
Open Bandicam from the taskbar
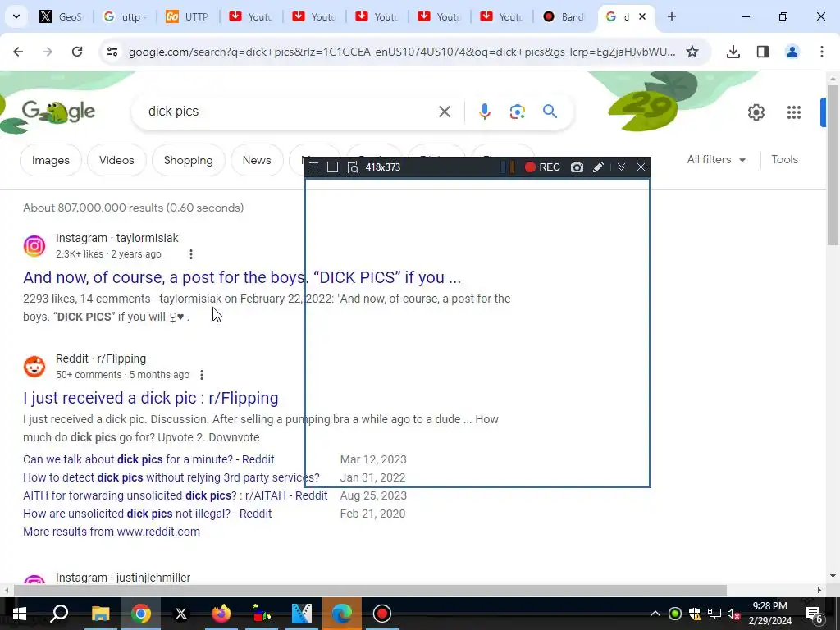point(382,614)
